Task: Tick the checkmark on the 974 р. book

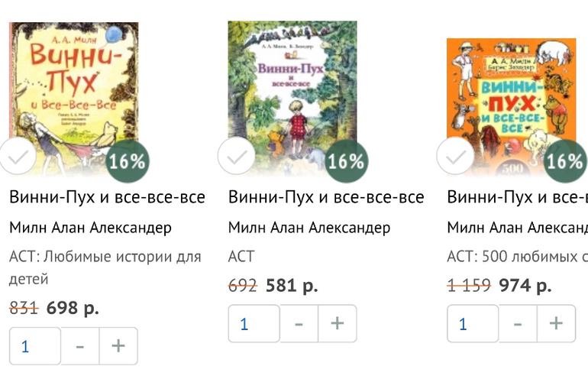Action: click(455, 157)
